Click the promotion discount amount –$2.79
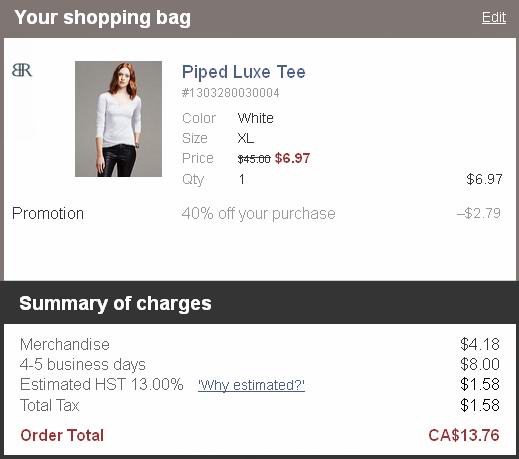This screenshot has width=519, height=459. pos(479,213)
